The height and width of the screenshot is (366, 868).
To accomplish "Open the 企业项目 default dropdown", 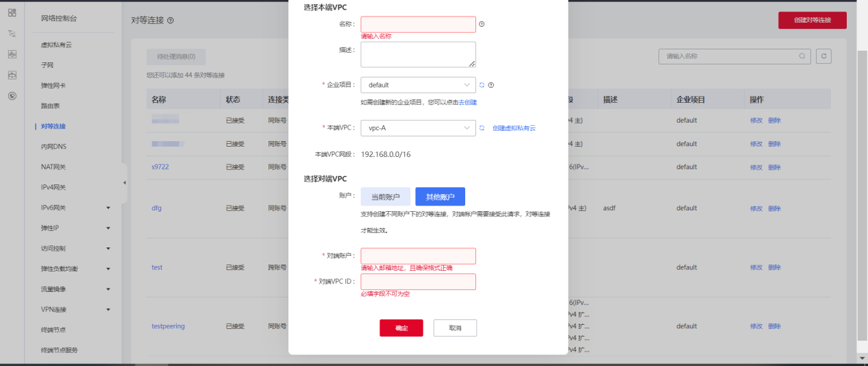I will pyautogui.click(x=418, y=85).
